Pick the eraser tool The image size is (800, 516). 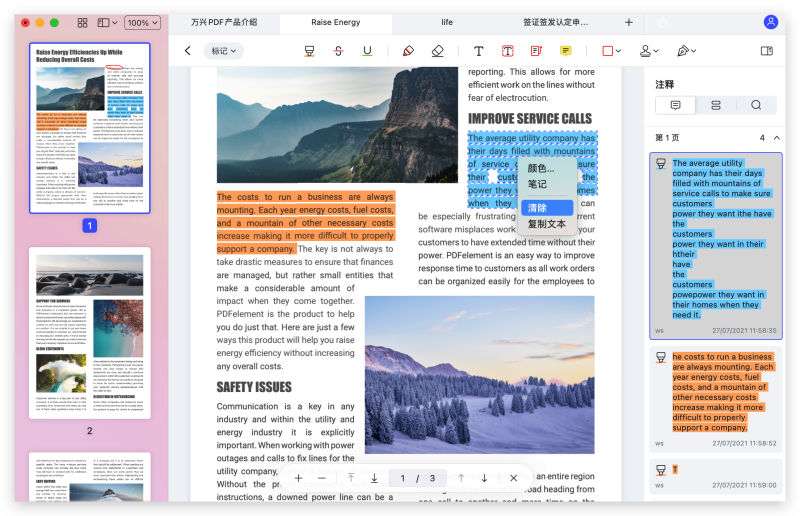coord(437,51)
